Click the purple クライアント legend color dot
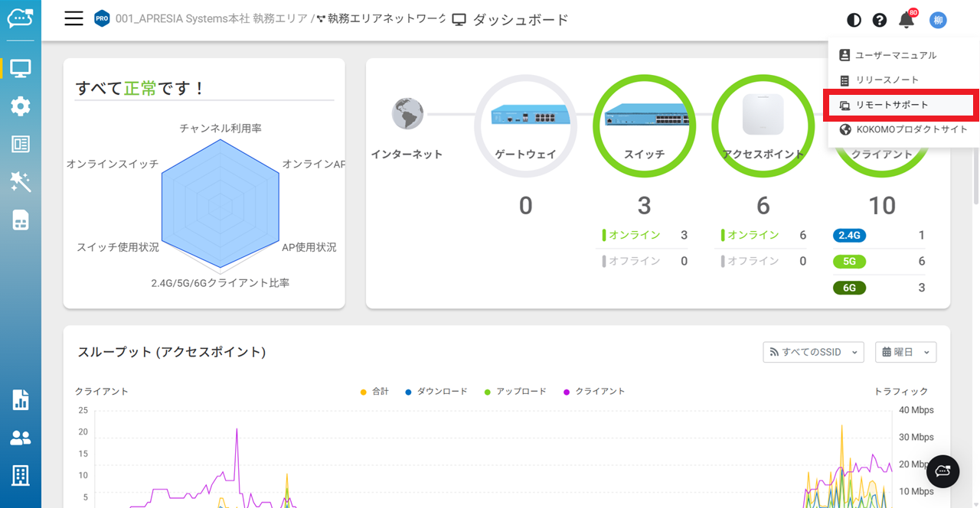 point(567,392)
